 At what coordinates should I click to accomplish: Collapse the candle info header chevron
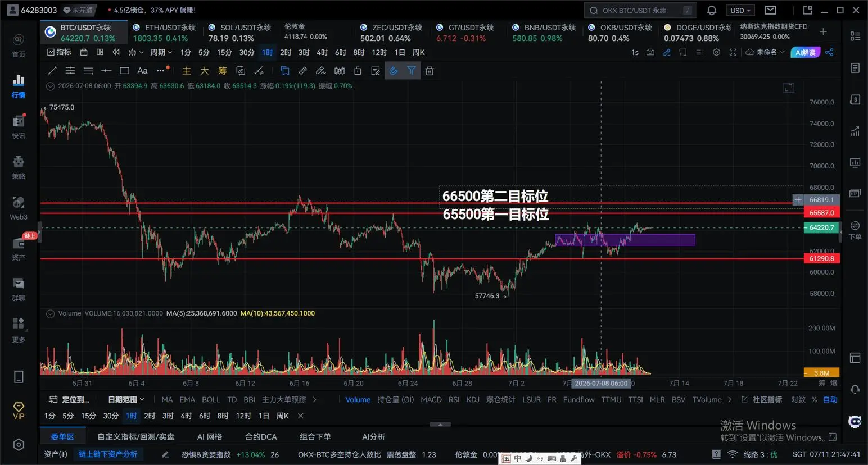50,86
